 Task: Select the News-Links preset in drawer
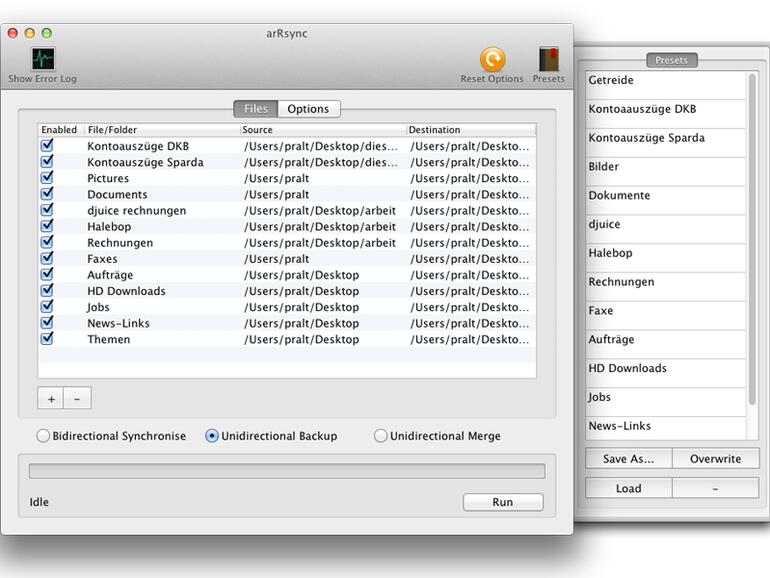coord(665,426)
